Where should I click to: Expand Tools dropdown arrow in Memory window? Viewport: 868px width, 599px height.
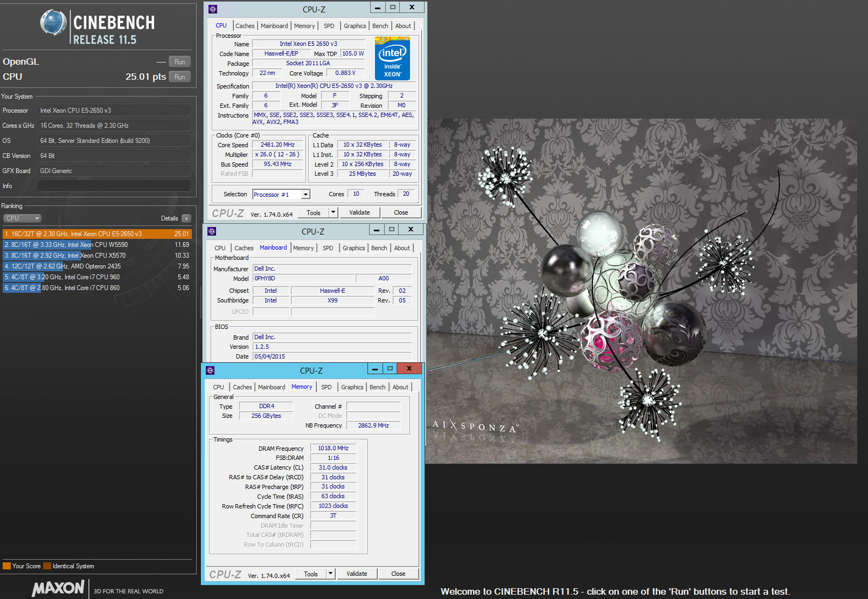coord(331,574)
